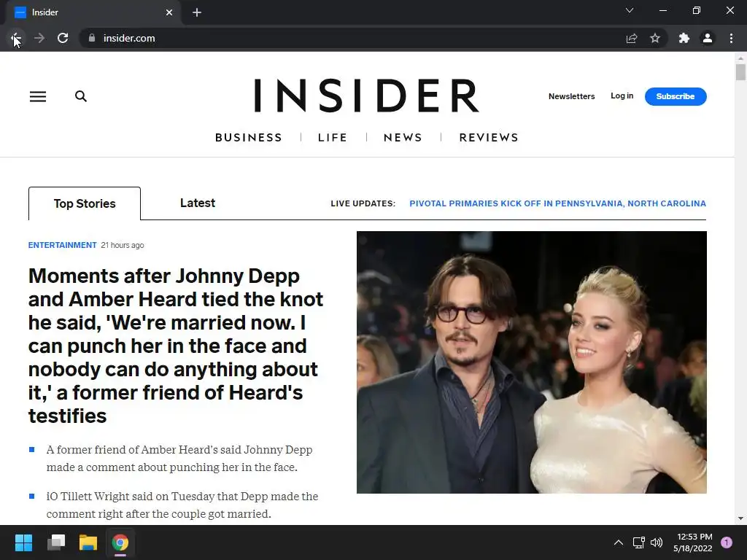Open the BUSINESS section
Image resolution: width=747 pixels, height=560 pixels.
249,138
